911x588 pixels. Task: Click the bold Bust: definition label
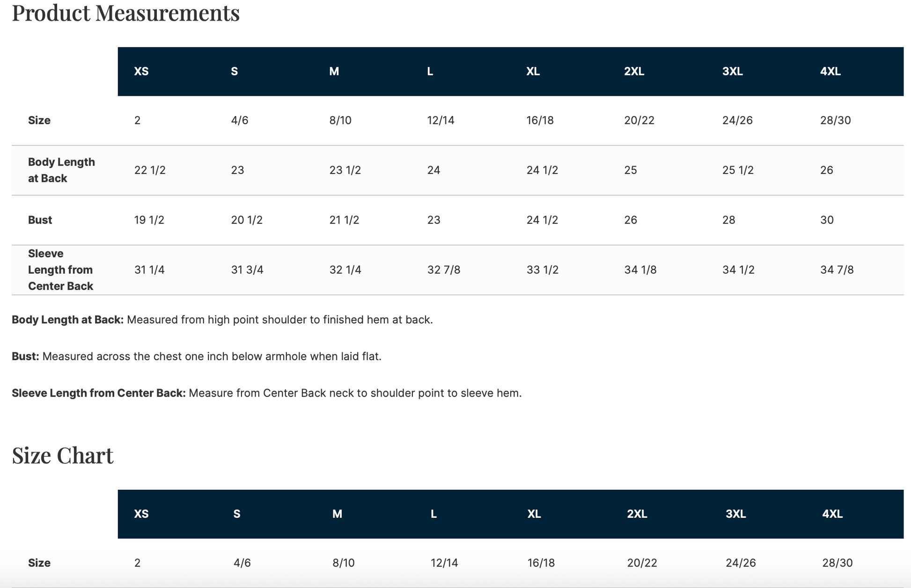25,356
